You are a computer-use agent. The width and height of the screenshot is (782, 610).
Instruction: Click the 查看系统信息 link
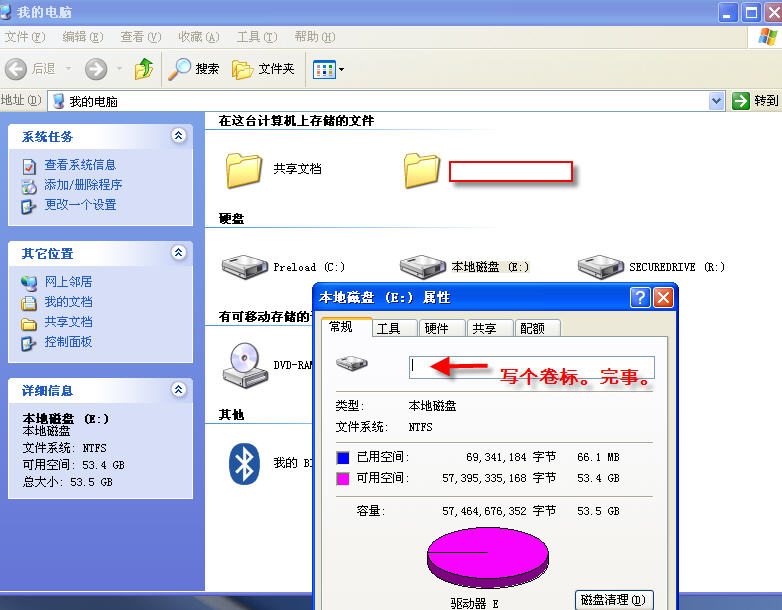[80, 165]
